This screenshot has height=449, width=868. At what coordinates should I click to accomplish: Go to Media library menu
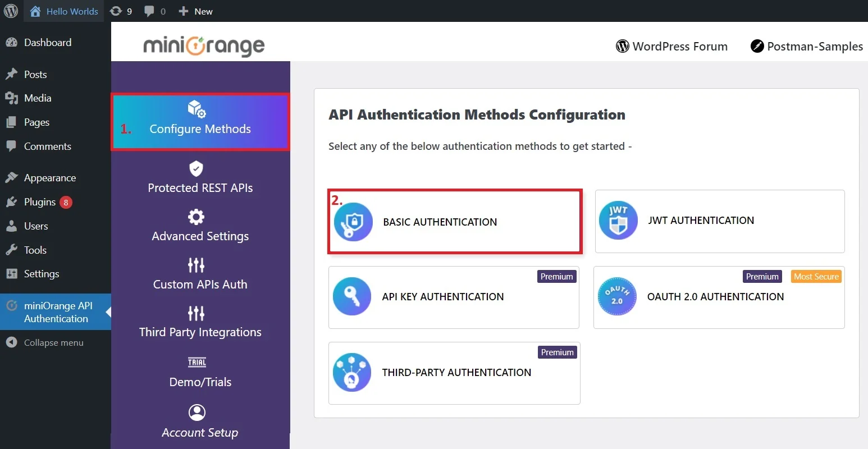pyautogui.click(x=56, y=98)
